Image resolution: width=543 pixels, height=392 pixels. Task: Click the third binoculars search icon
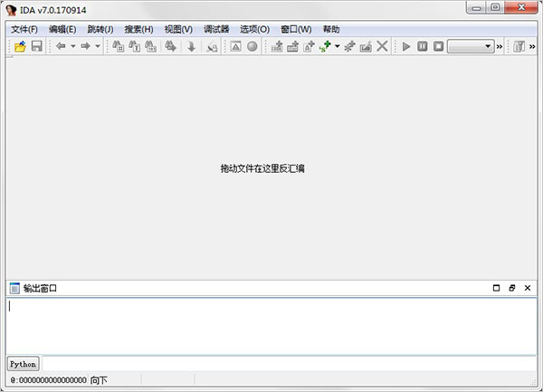pos(150,46)
